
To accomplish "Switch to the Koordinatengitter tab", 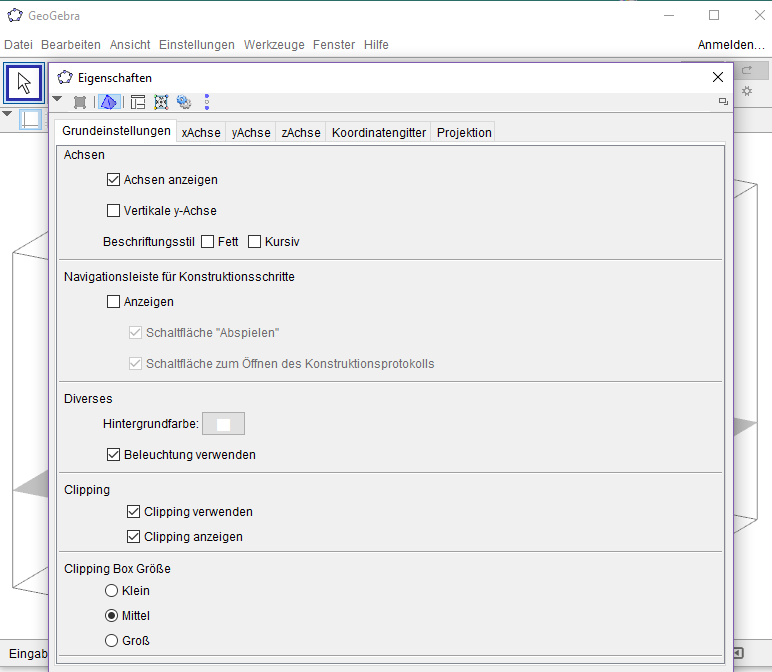I will (379, 132).
